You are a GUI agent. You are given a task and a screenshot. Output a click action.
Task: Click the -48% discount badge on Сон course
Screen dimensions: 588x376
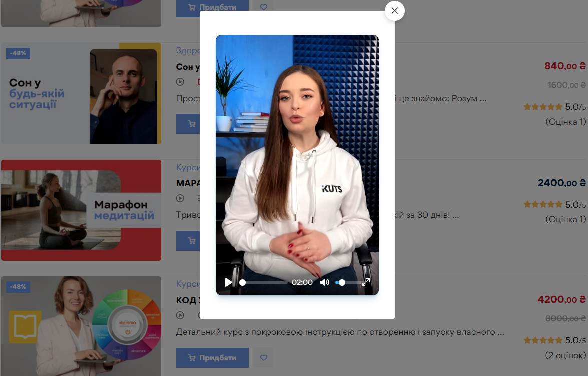(18, 53)
